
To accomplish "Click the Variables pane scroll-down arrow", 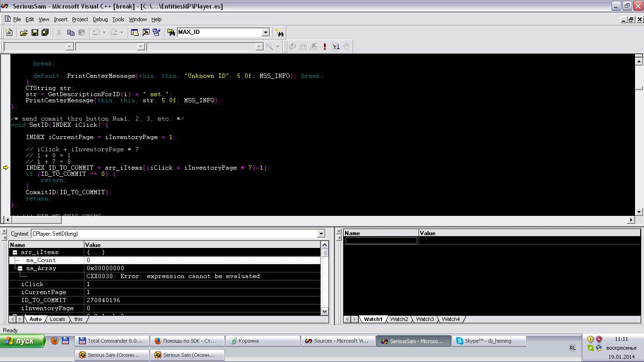I will coord(324,311).
